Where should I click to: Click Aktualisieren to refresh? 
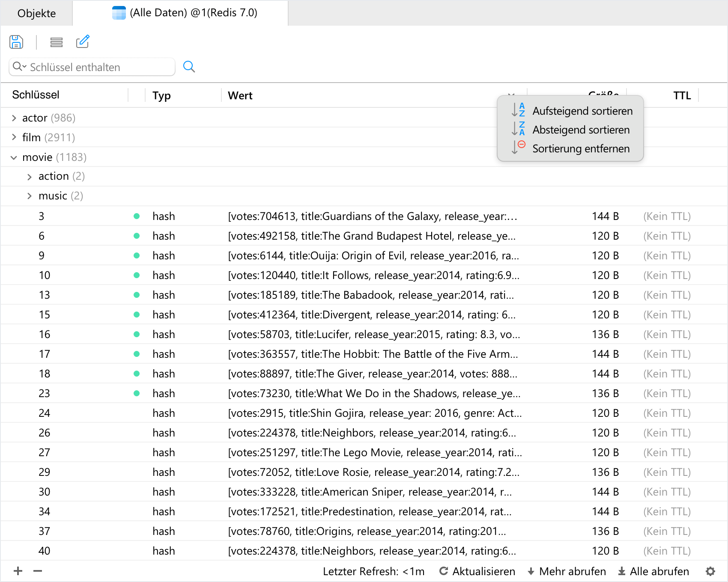[x=477, y=571]
